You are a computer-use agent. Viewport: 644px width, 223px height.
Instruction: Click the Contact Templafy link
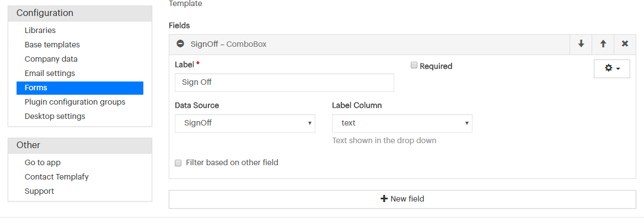click(x=57, y=177)
